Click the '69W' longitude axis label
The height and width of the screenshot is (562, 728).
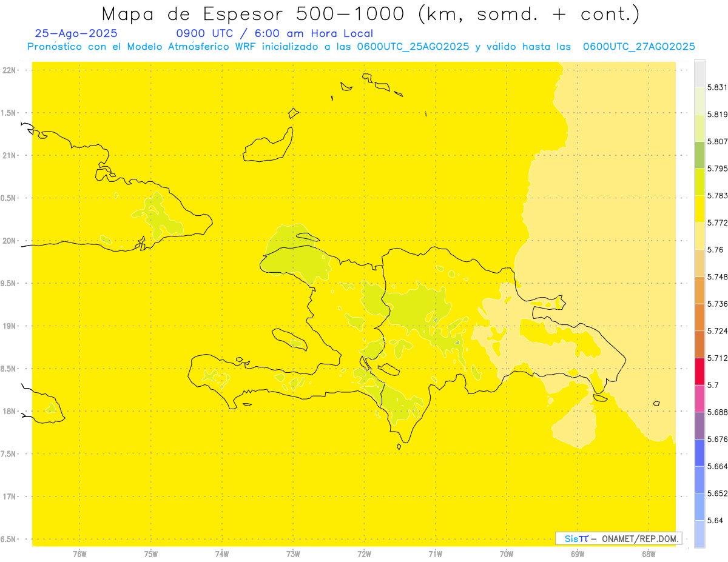click(x=578, y=554)
